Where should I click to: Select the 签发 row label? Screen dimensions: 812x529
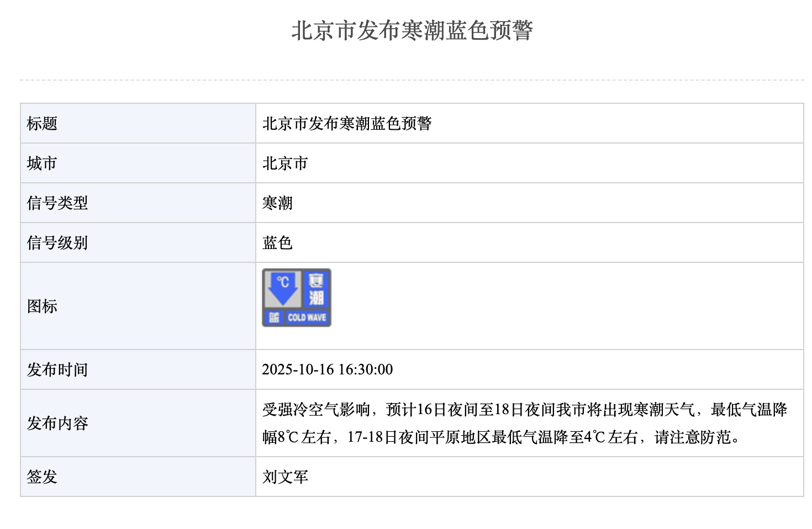click(x=43, y=477)
